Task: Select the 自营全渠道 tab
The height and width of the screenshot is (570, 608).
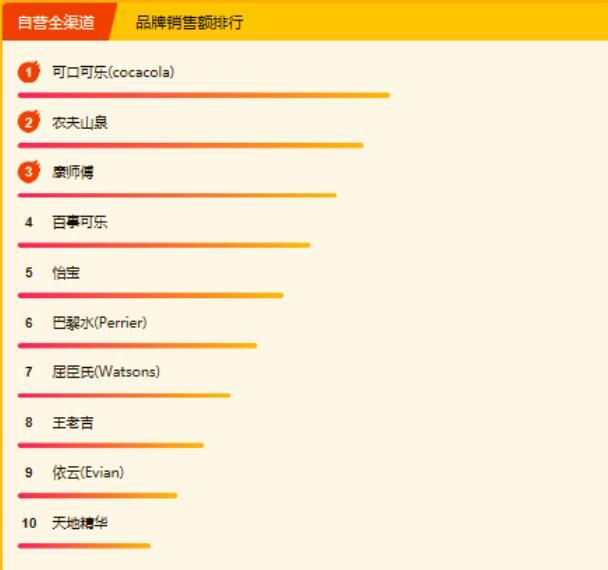Action: pos(57,22)
